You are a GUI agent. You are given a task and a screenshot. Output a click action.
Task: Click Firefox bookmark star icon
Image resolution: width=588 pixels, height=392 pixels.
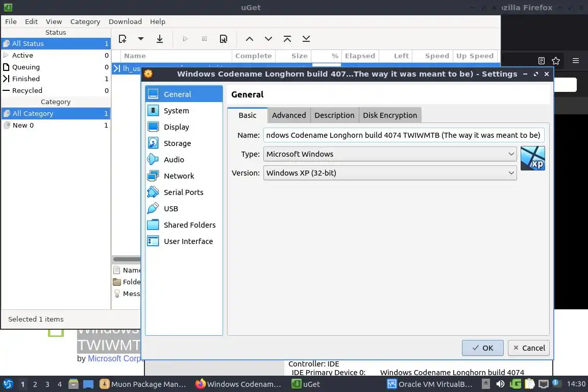[556, 61]
